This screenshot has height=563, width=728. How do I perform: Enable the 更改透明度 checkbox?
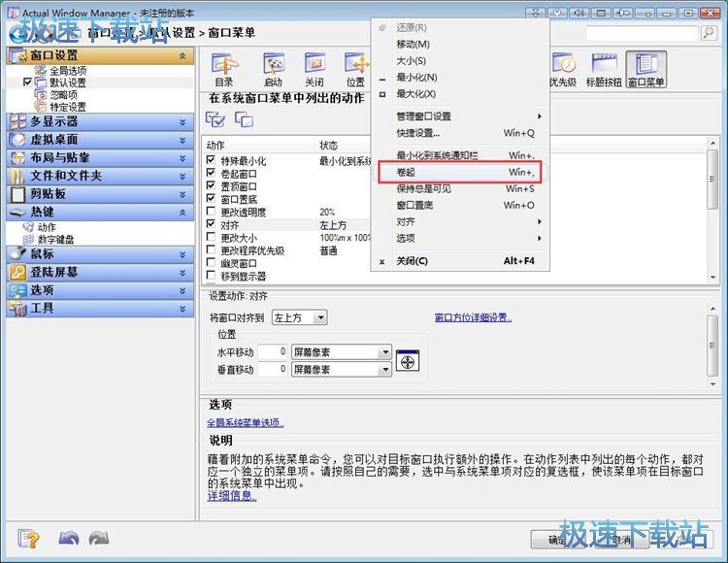point(213,212)
